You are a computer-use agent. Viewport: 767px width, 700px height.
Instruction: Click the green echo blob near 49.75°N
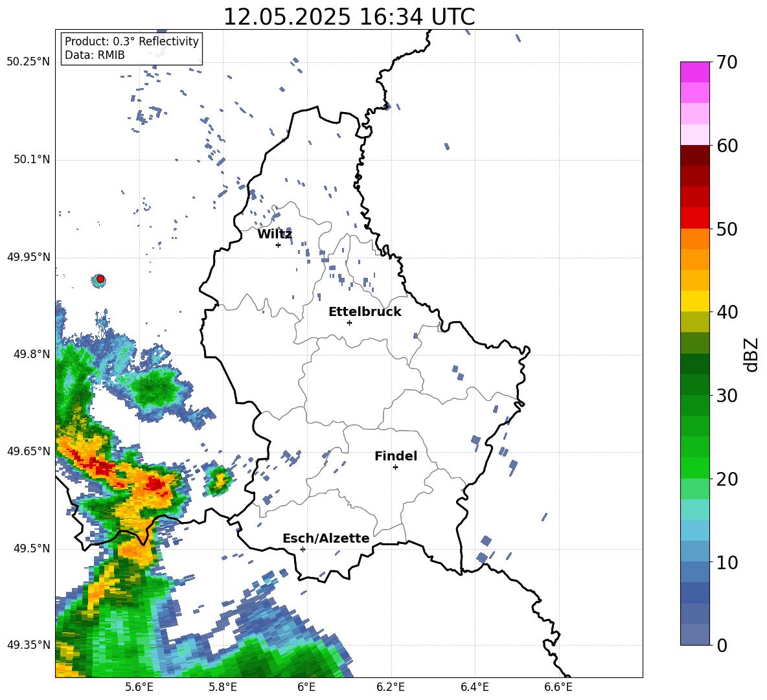(x=154, y=389)
